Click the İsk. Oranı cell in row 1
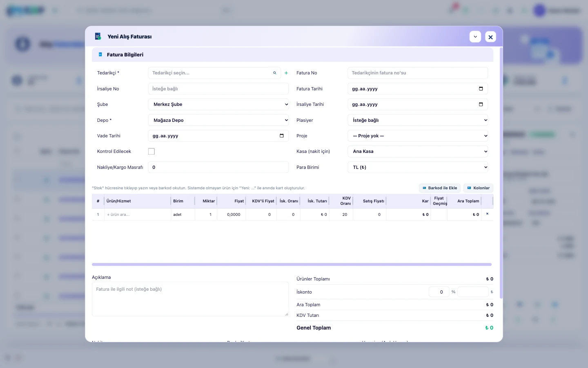Image resolution: width=588 pixels, height=368 pixels. coord(289,215)
